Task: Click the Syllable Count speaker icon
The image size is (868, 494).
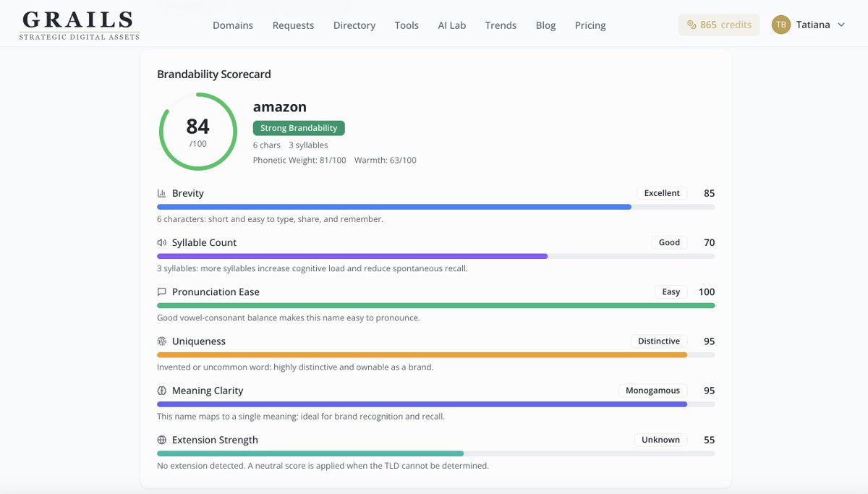Action: [162, 242]
